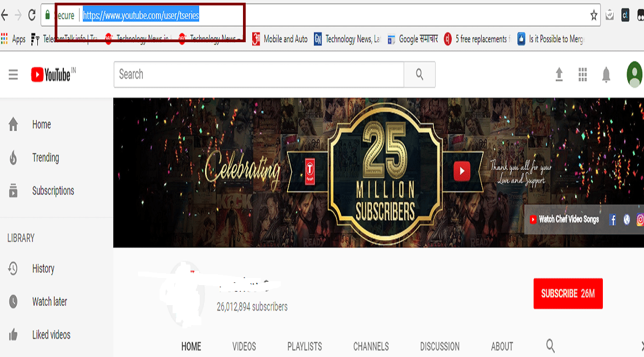This screenshot has height=357, width=644.
Task: Open the Trending section icon
Action: tap(13, 157)
